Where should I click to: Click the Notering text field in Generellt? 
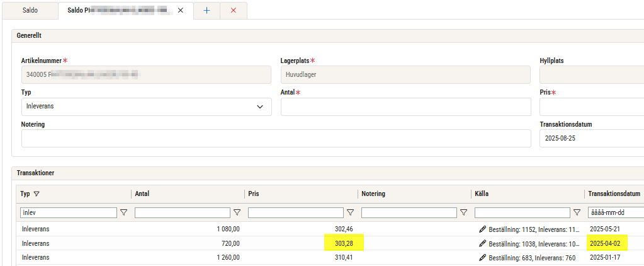tap(276, 138)
